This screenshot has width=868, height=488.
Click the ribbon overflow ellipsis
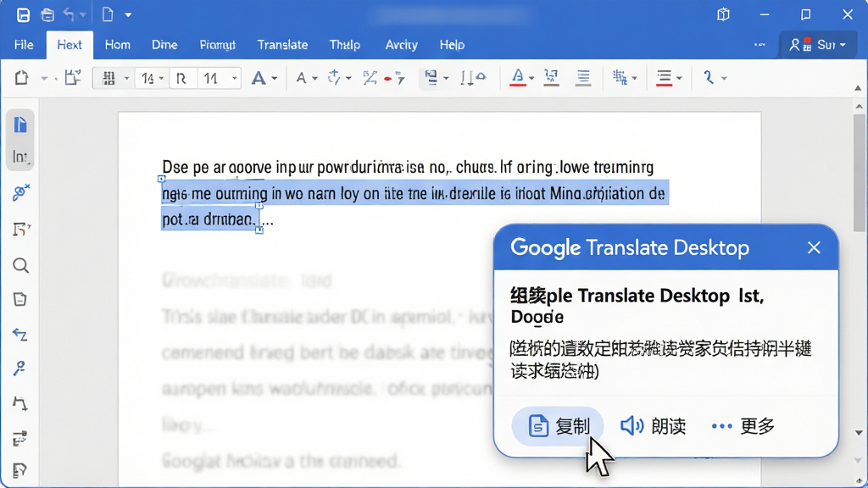click(x=759, y=44)
